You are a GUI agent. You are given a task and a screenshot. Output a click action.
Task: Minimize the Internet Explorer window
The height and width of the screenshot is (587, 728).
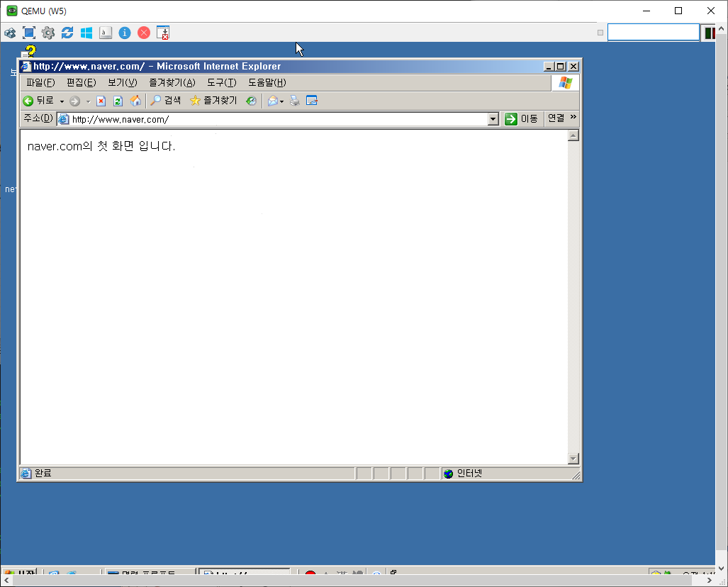pos(549,67)
